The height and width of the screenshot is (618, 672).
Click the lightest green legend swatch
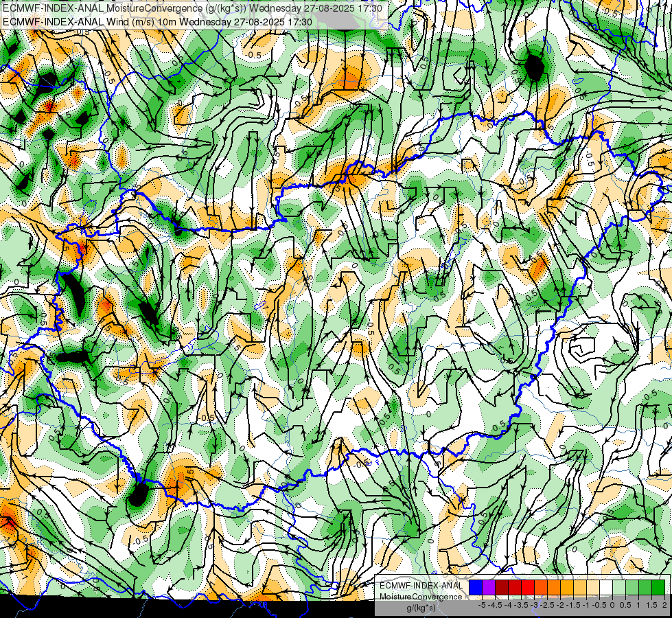(619, 588)
